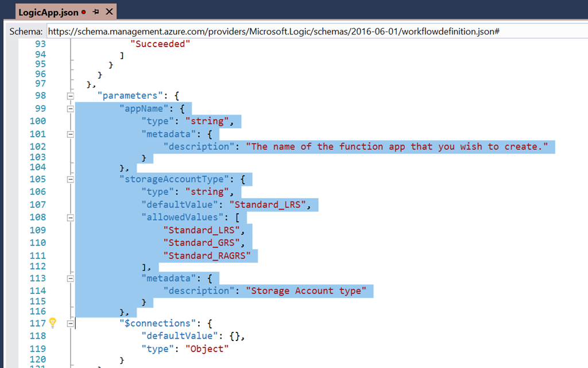Pin the LogicApp.json tab

click(96, 11)
